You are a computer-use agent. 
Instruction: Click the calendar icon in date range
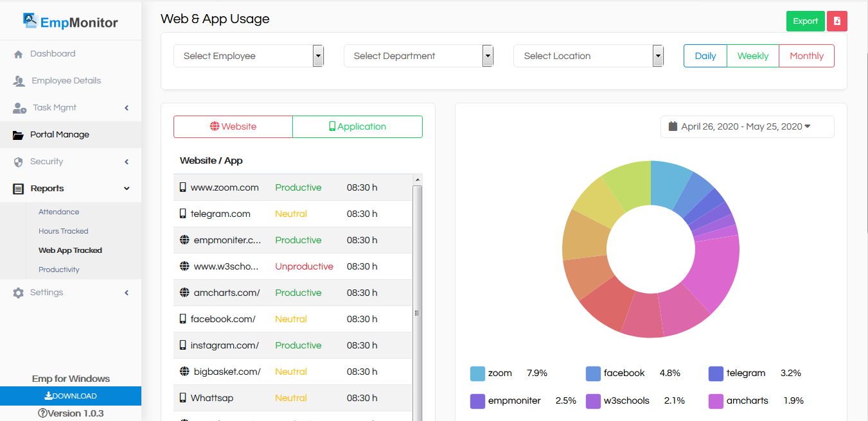(x=673, y=126)
